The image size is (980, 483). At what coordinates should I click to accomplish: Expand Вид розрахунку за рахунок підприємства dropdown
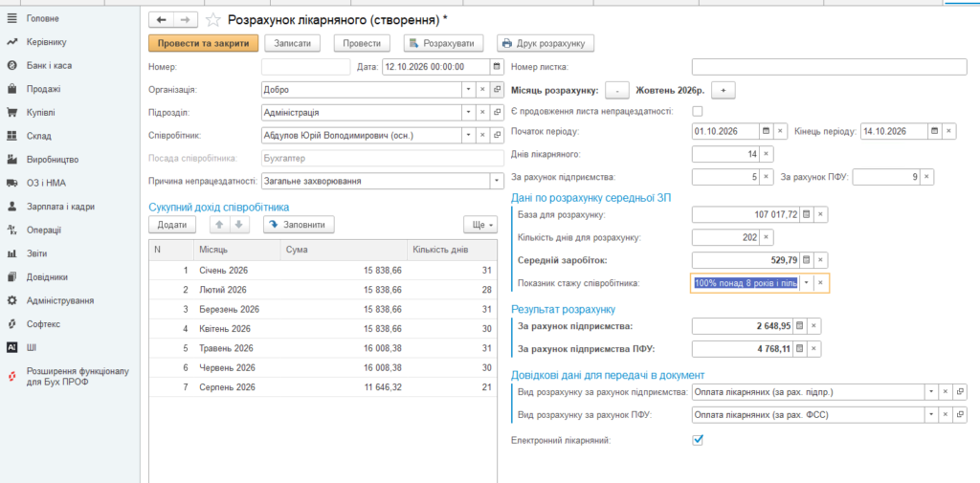tap(931, 392)
